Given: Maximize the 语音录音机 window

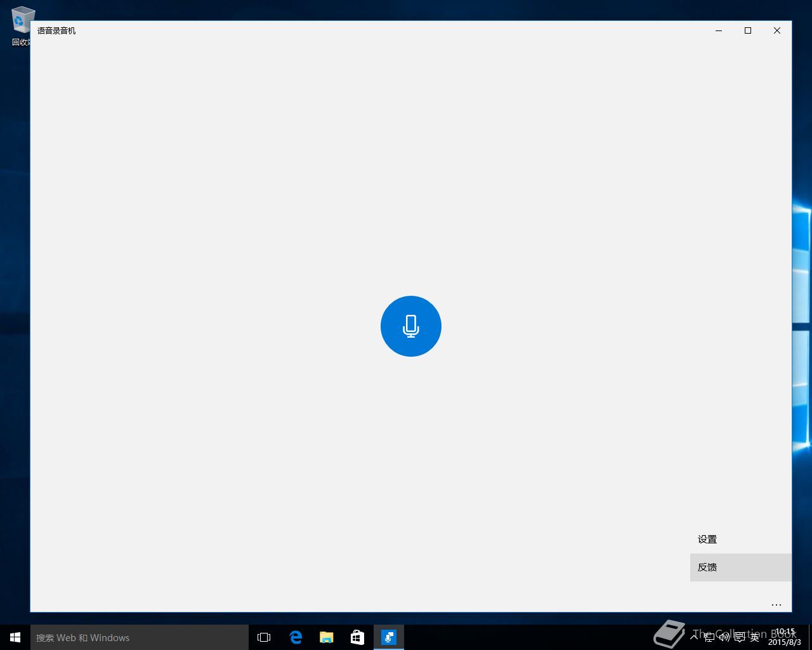Looking at the screenshot, I should 748,30.
